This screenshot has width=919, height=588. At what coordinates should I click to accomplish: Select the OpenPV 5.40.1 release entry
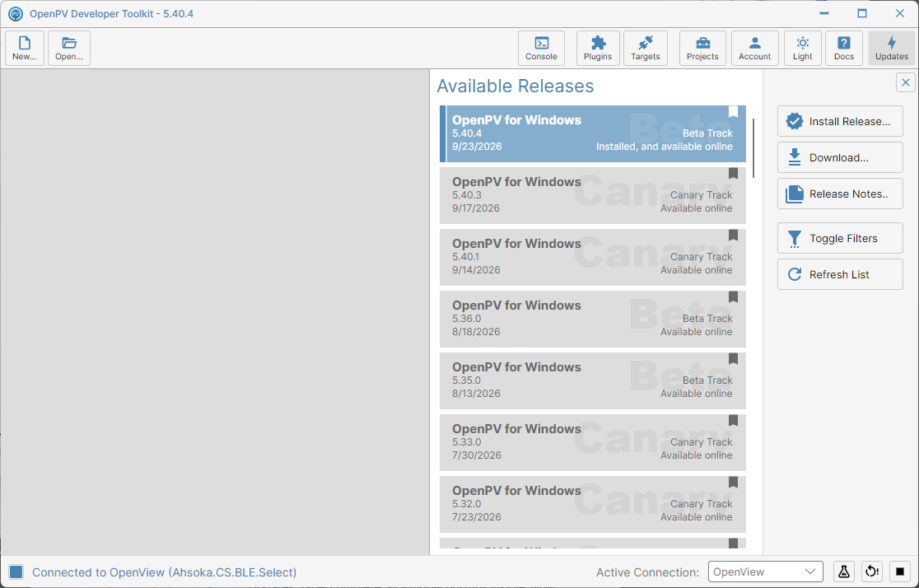(593, 257)
